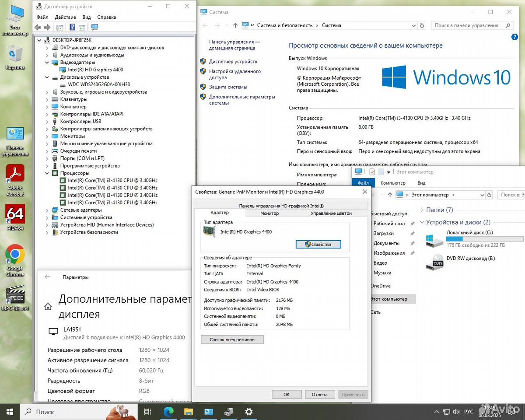This screenshot has width=525, height=420.
Task: Open the address history dropdown in System window
Action: [x=413, y=25]
